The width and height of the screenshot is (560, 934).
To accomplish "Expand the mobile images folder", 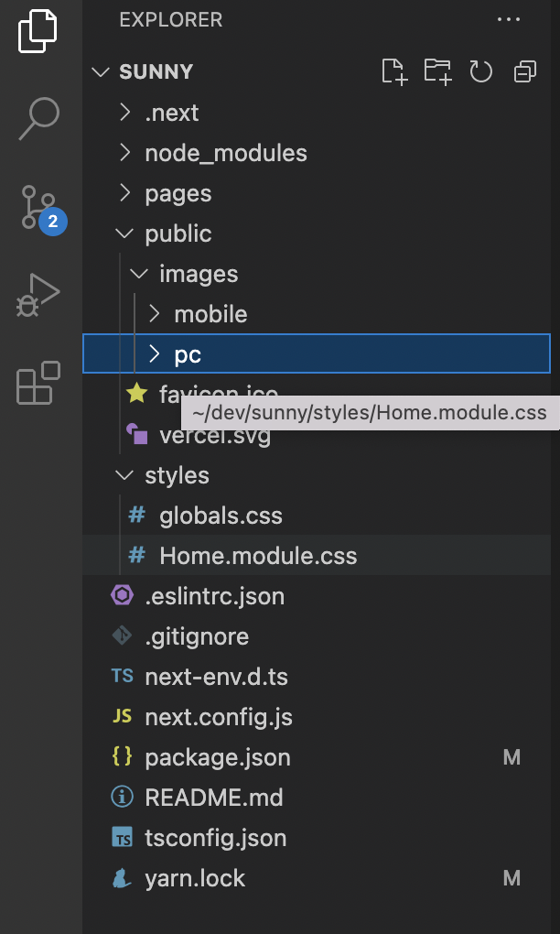I will tap(210, 314).
